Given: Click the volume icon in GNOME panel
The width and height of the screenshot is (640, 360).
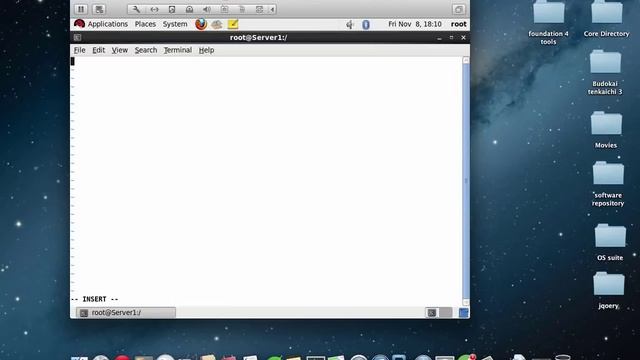Looking at the screenshot, I should pyautogui.click(x=350, y=24).
